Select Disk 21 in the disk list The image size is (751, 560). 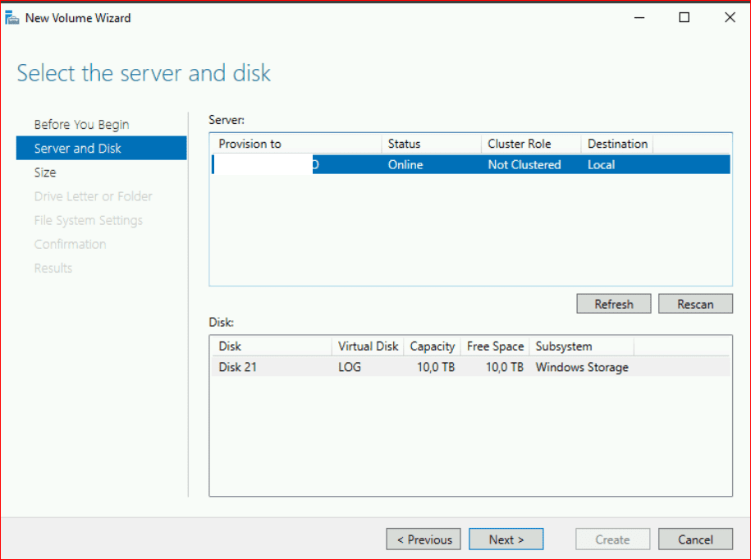click(238, 367)
